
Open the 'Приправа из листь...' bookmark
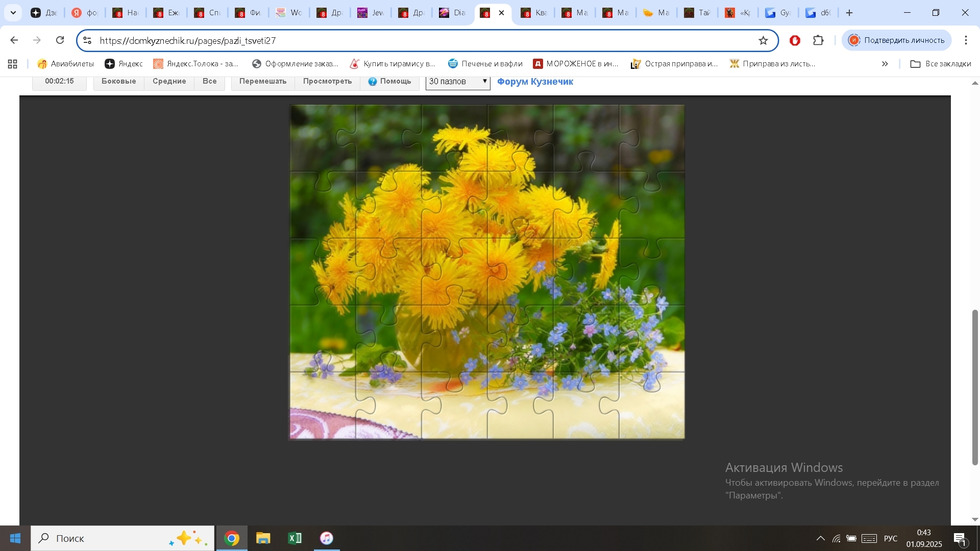click(x=772, y=64)
